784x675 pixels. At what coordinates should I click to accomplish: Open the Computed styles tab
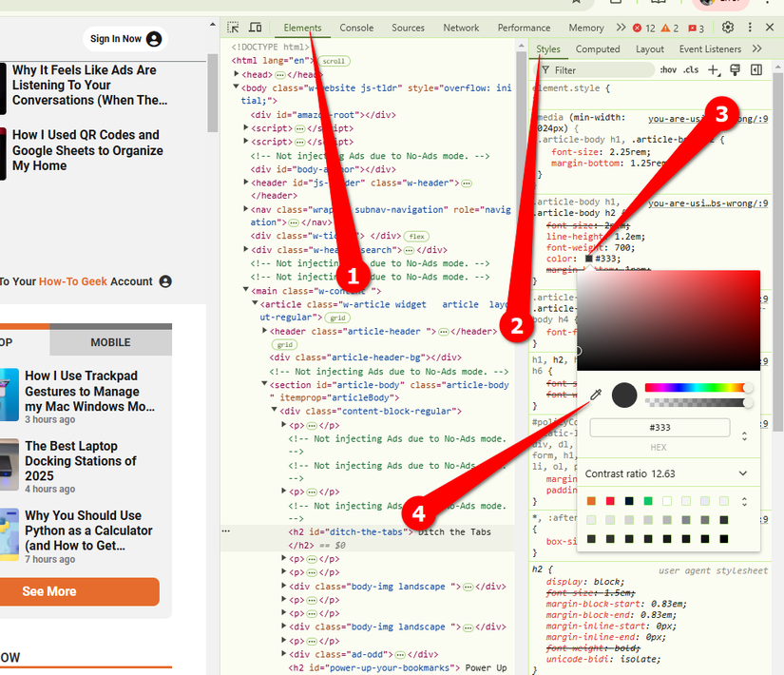point(598,48)
